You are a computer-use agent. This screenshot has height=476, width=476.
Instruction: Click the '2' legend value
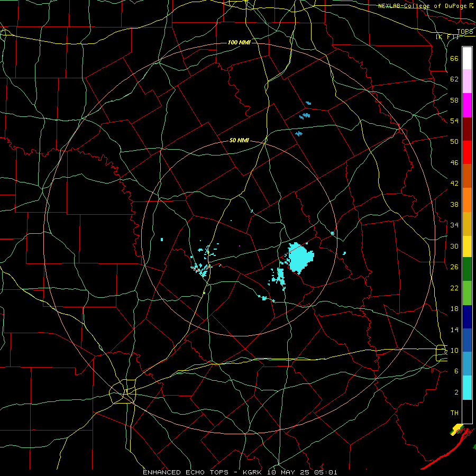(456, 392)
